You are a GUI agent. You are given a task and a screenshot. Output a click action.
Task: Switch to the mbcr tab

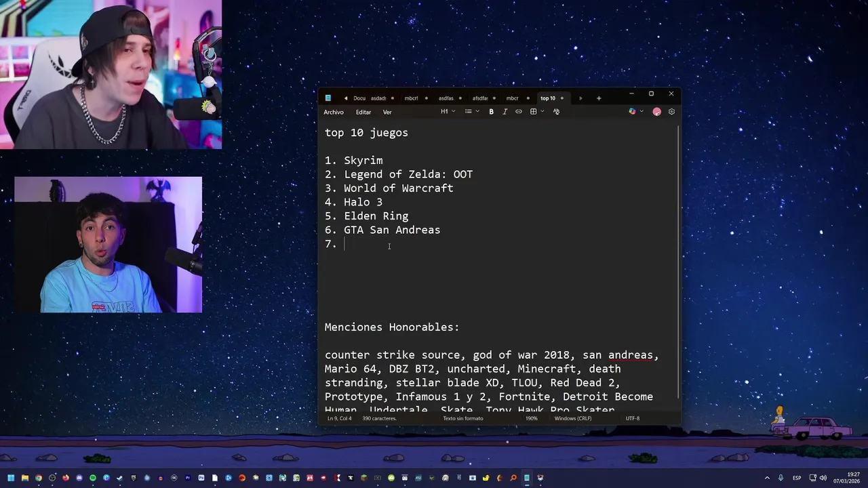coord(512,98)
